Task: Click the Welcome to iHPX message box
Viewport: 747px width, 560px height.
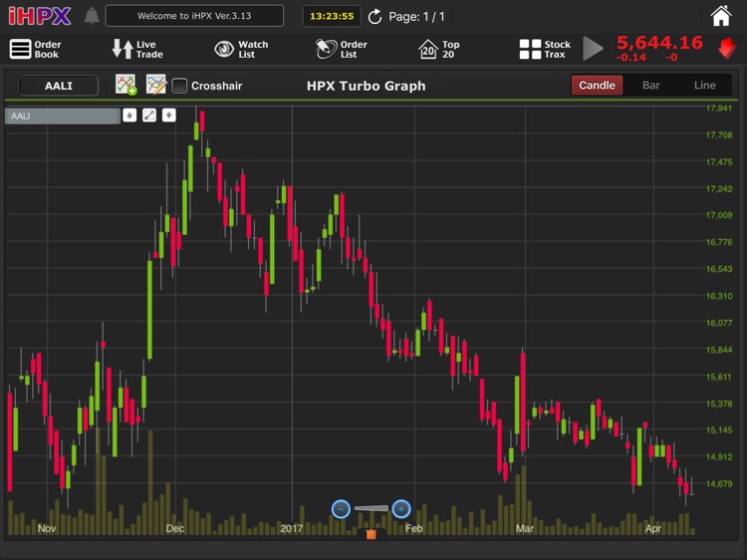Action: (x=194, y=16)
